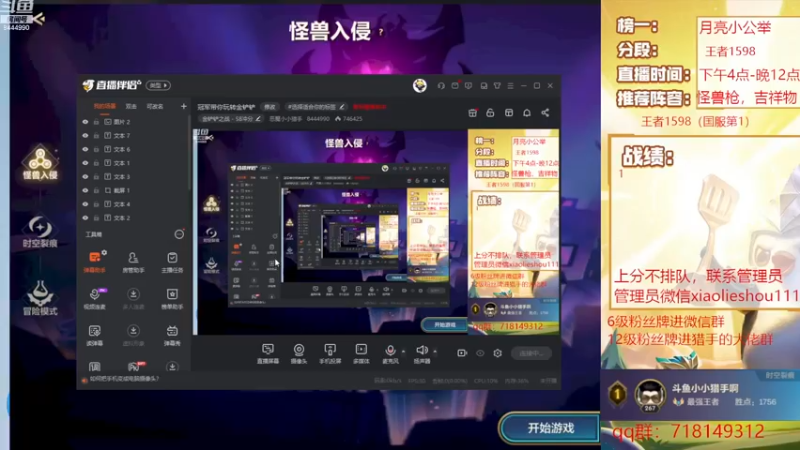This screenshot has width=800, height=450.
Task: Click the greyed 连接中 button
Action: (x=532, y=353)
